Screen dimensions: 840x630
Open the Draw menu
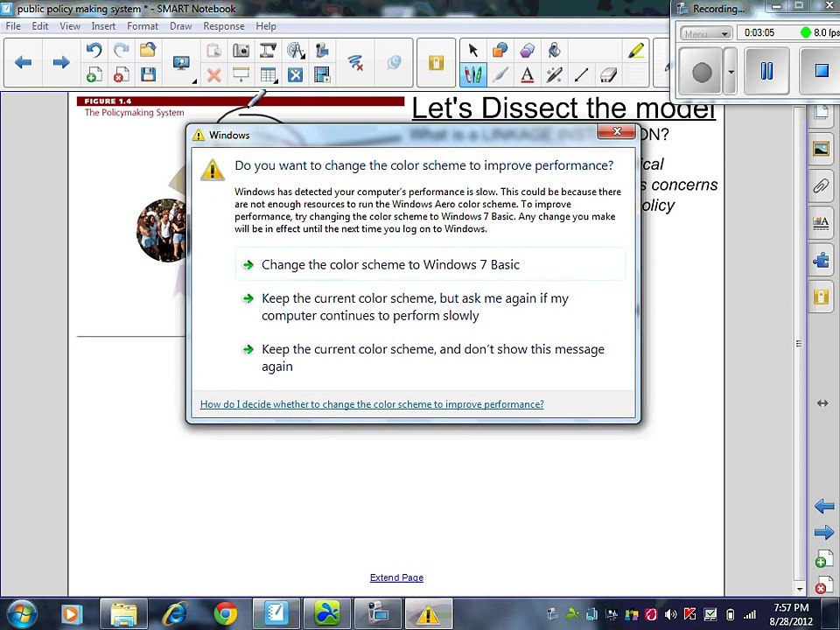tap(181, 25)
